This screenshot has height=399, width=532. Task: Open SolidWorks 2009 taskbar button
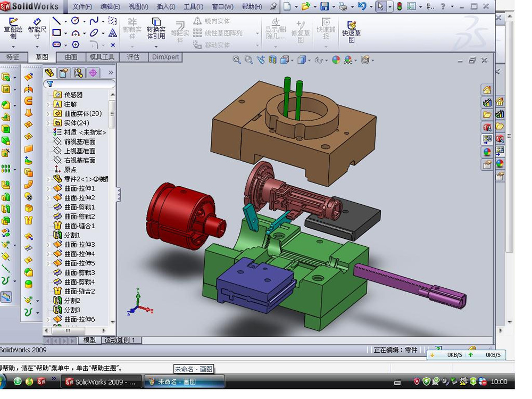pyautogui.click(x=102, y=382)
